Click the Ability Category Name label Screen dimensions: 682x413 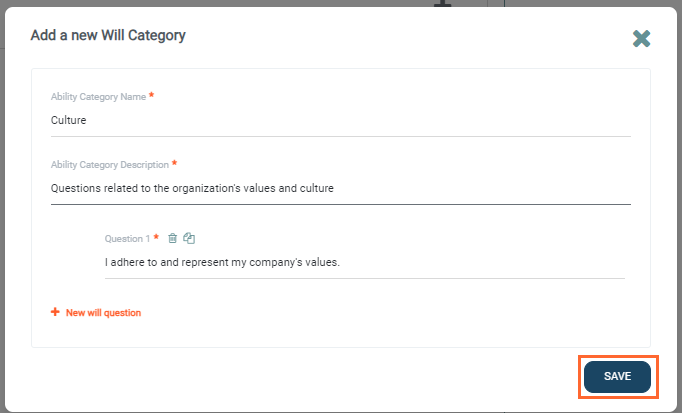pos(98,96)
